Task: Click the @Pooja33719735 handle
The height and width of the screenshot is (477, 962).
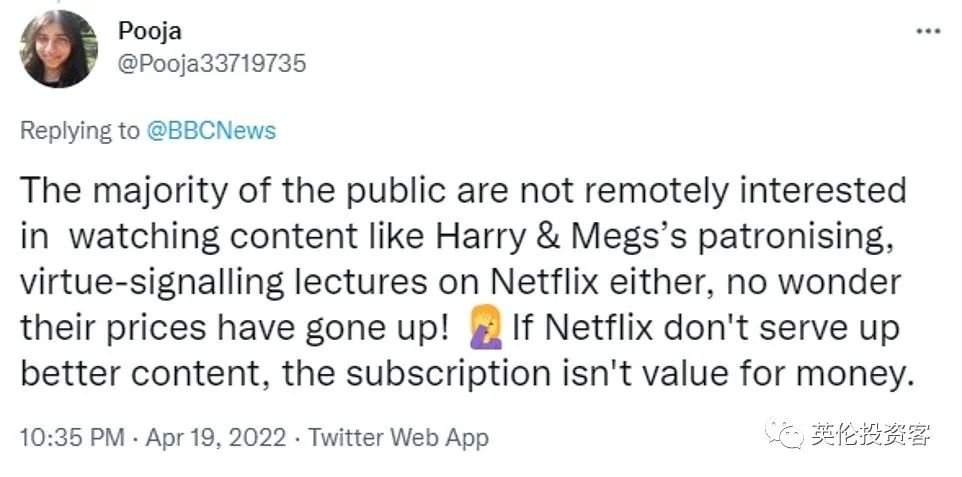Action: point(212,64)
